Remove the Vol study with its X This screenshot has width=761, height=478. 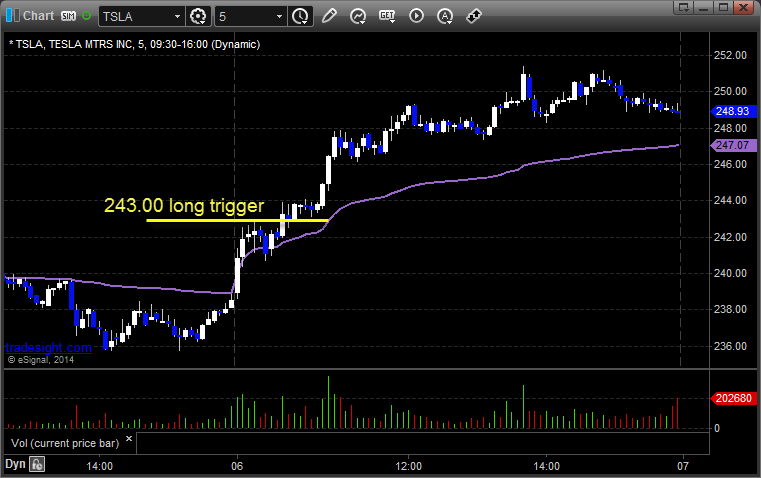coord(129,439)
